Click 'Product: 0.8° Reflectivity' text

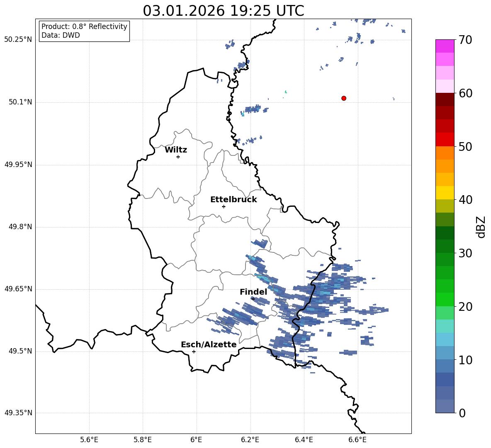[84, 26]
